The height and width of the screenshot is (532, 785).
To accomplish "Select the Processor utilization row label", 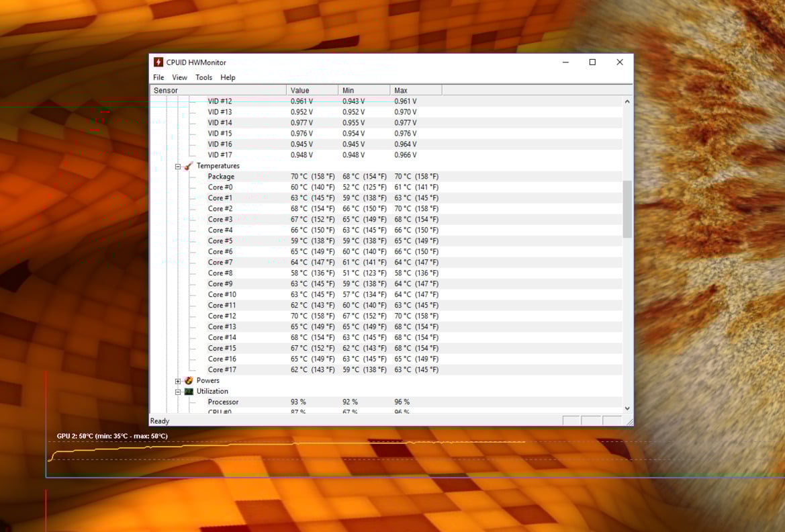I will [223, 402].
